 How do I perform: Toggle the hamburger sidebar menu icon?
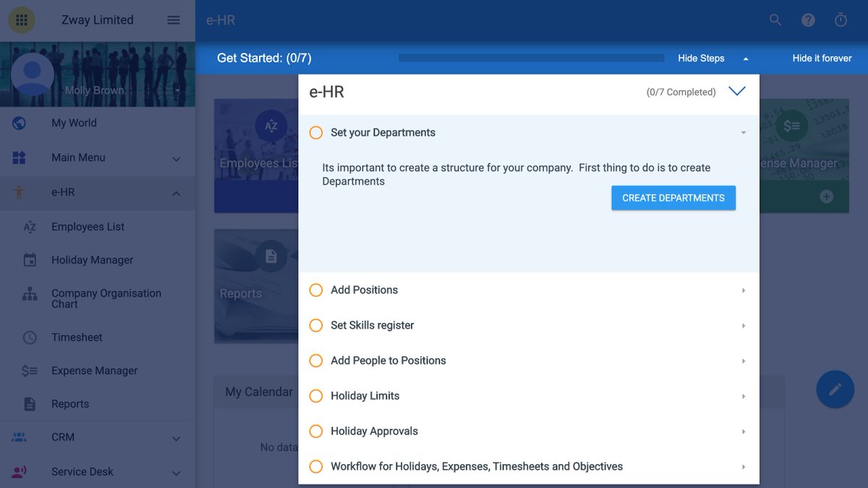tap(174, 20)
